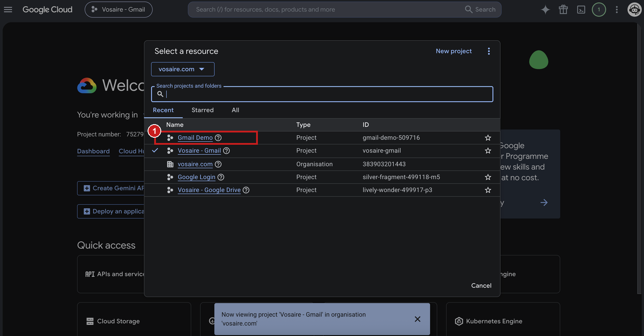Click the help icon beside vosaire.com
Viewport: 644px width, 336px height.
tap(218, 164)
